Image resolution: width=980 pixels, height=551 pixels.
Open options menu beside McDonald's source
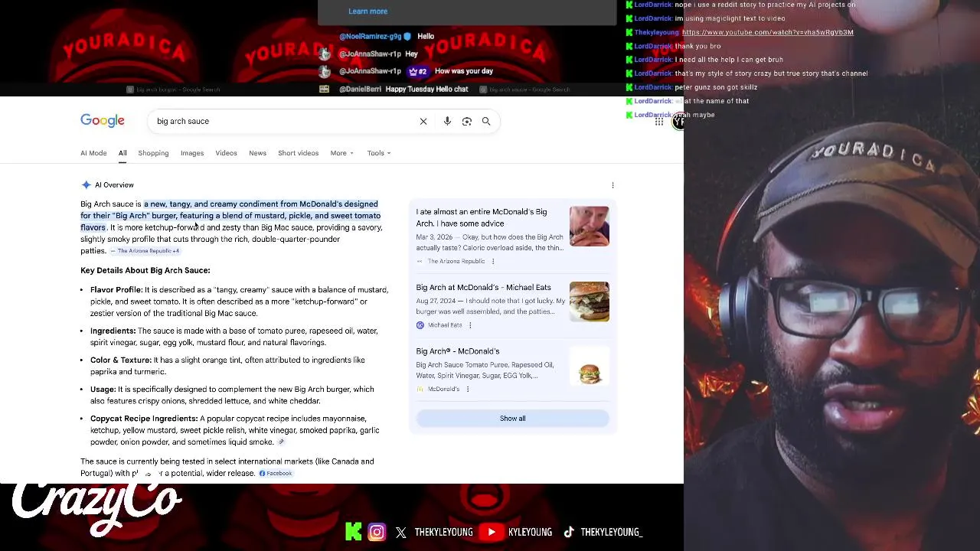(468, 389)
